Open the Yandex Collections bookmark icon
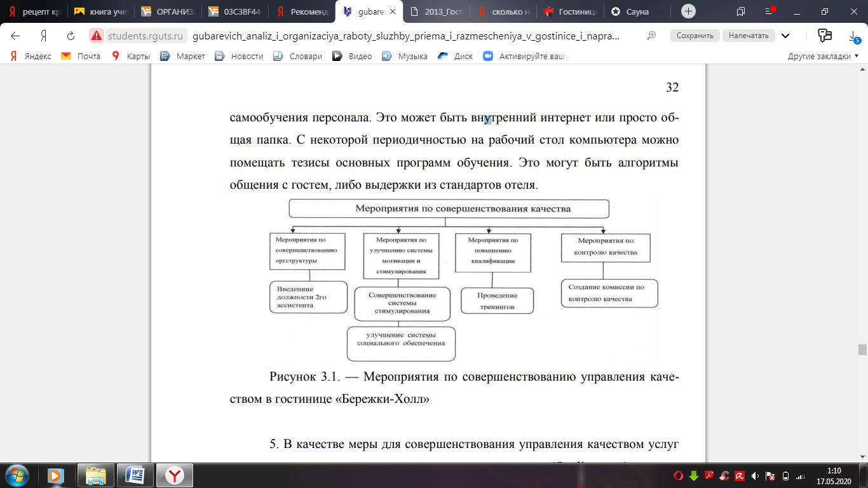The image size is (868, 488). point(825,36)
